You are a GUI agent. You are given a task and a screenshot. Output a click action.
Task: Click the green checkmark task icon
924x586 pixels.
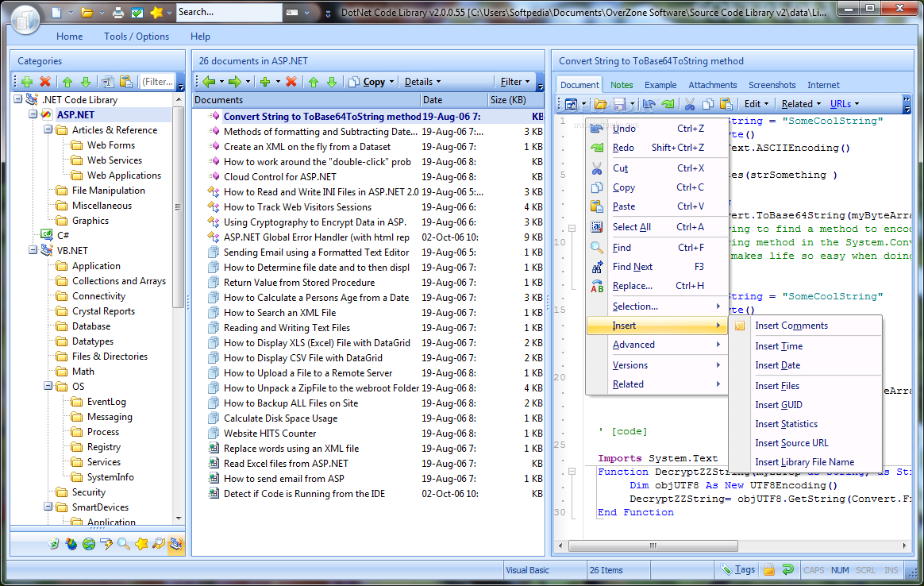tap(137, 12)
